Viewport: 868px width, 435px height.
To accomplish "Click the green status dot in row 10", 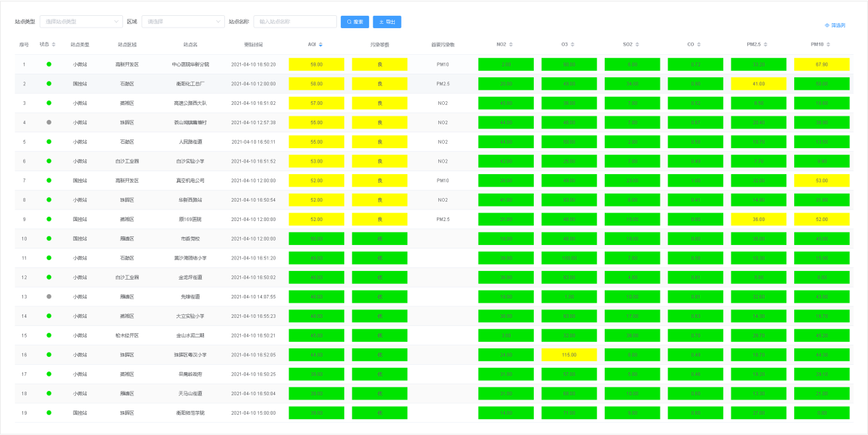I will 48,238.
